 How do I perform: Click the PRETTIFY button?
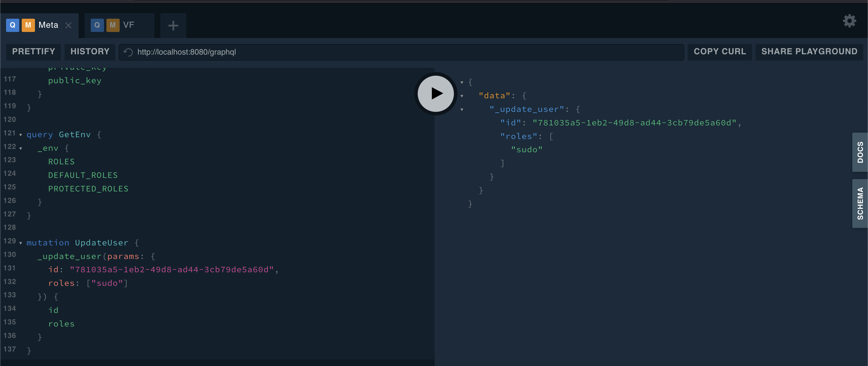(x=33, y=52)
